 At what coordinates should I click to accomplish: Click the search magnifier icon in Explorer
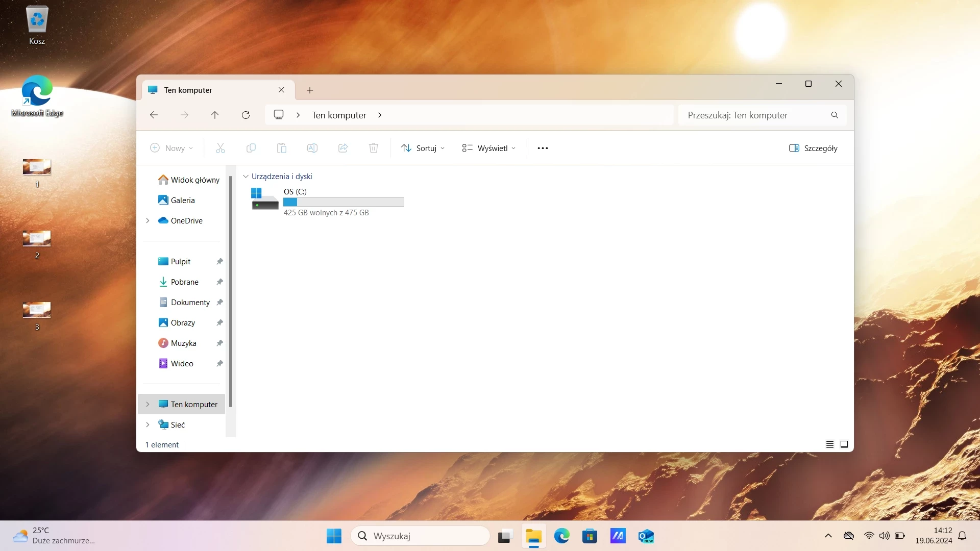835,115
